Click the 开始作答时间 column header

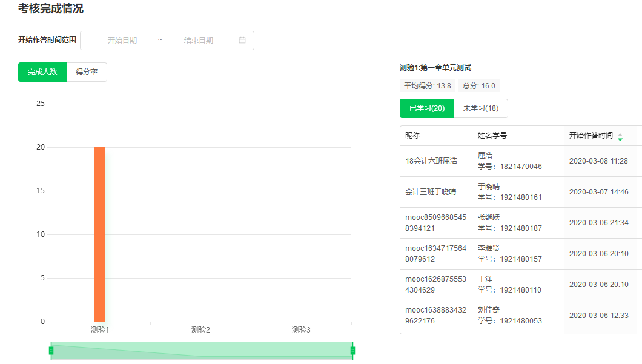(x=591, y=136)
